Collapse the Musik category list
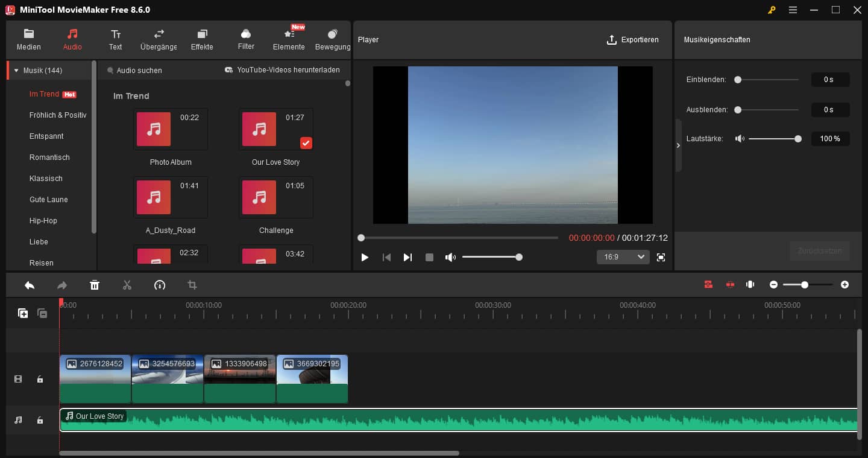Viewport: 868px width, 458px height. click(x=16, y=70)
